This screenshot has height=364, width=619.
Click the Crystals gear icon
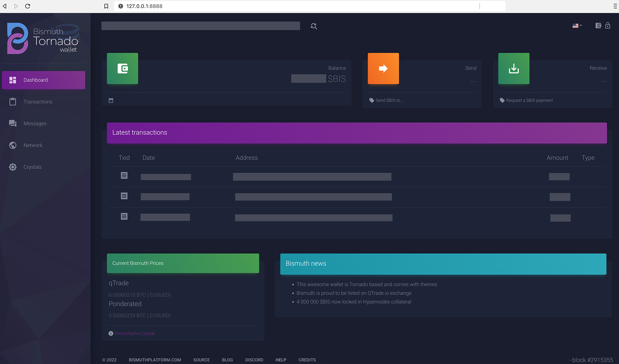tap(13, 167)
